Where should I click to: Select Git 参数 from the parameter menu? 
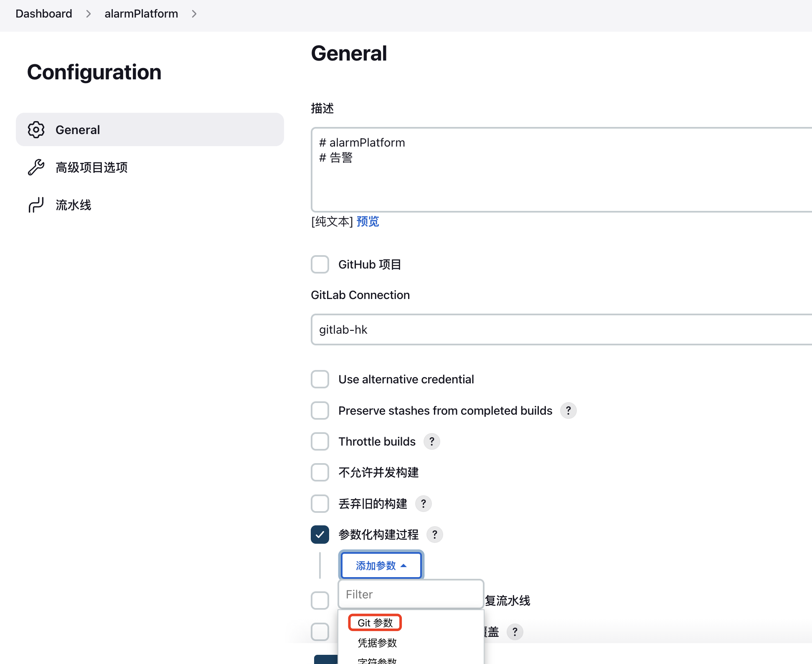click(x=375, y=623)
